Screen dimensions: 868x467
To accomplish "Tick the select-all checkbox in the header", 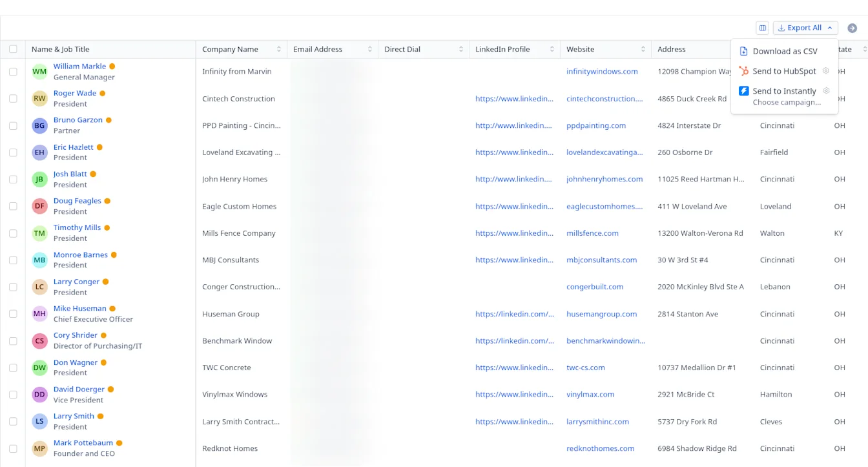I will 13,49.
